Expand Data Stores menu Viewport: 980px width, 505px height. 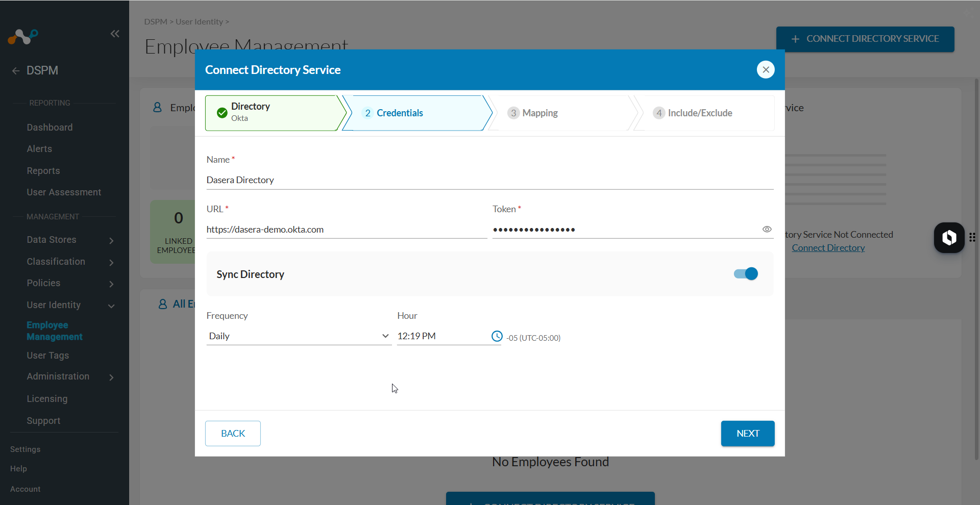pos(111,240)
